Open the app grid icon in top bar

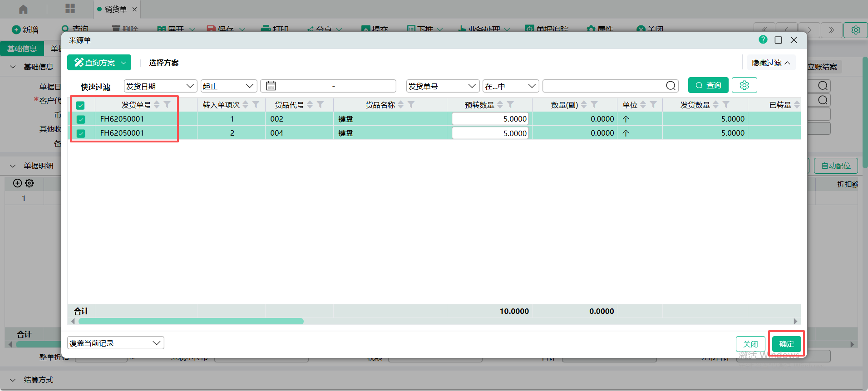70,9
